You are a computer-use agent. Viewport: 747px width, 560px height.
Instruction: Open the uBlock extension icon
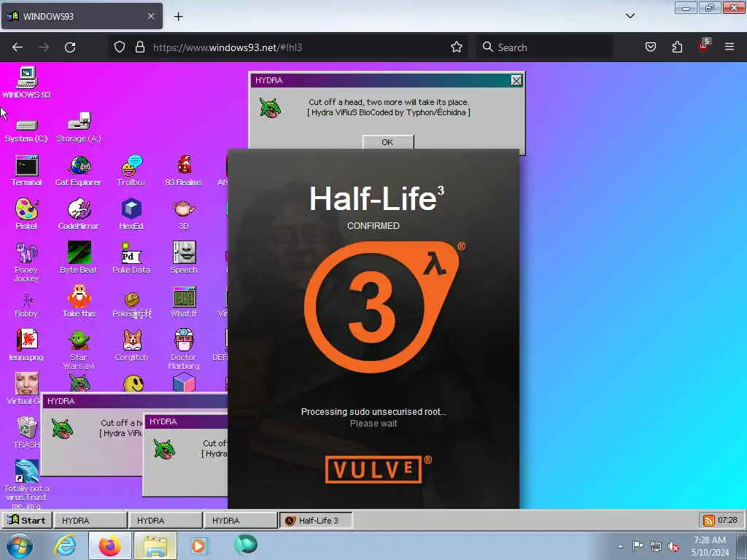(x=704, y=46)
